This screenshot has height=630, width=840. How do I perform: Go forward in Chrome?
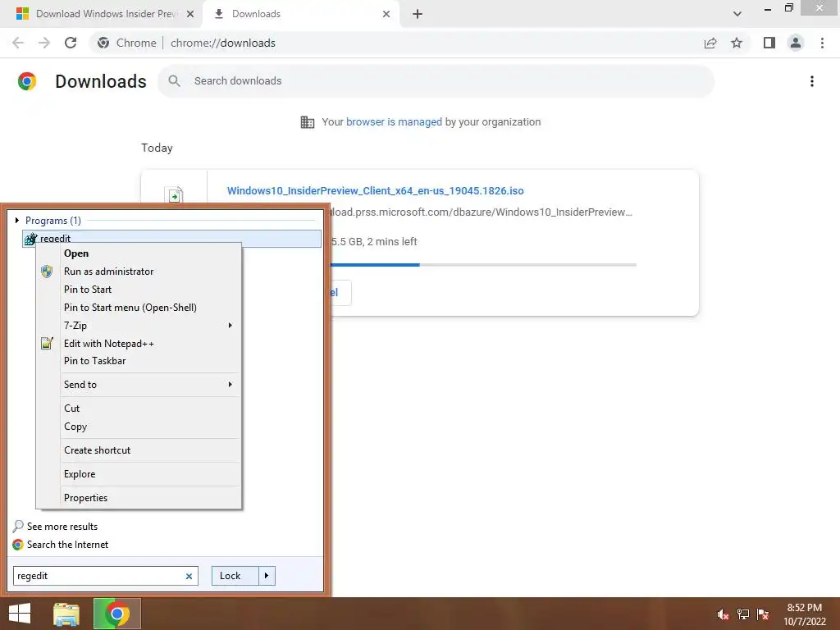(x=44, y=43)
